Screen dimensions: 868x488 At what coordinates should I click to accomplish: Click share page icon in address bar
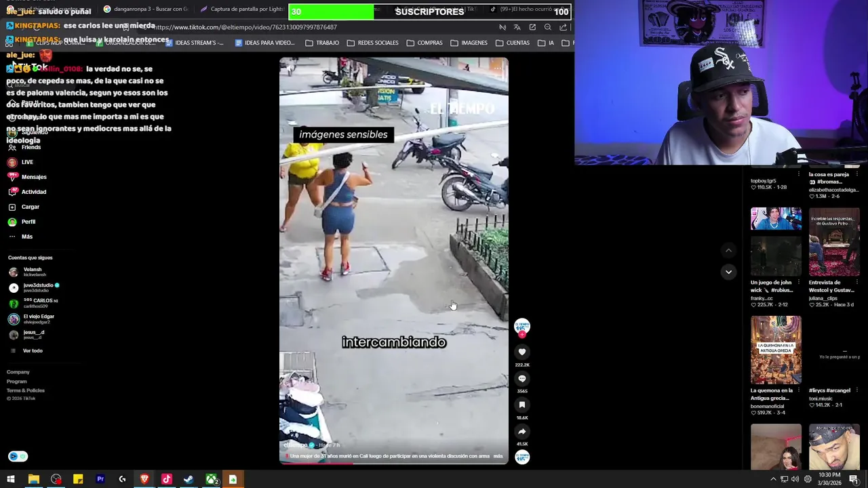tap(563, 27)
